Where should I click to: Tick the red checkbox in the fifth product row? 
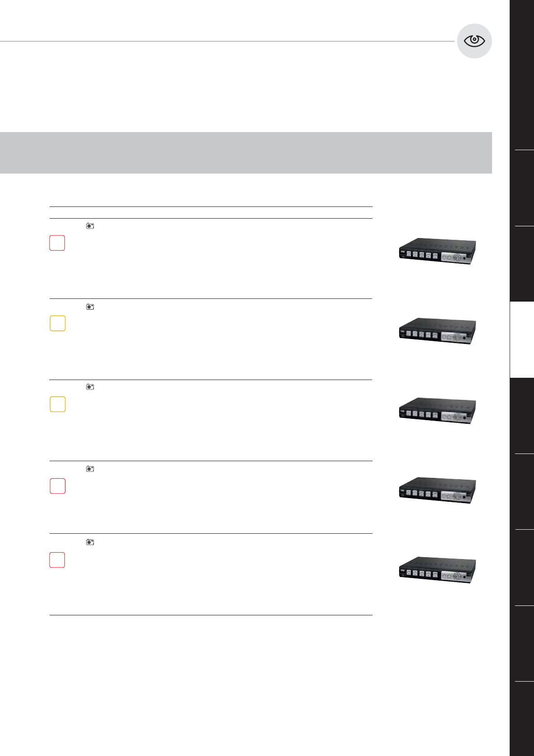tap(57, 560)
